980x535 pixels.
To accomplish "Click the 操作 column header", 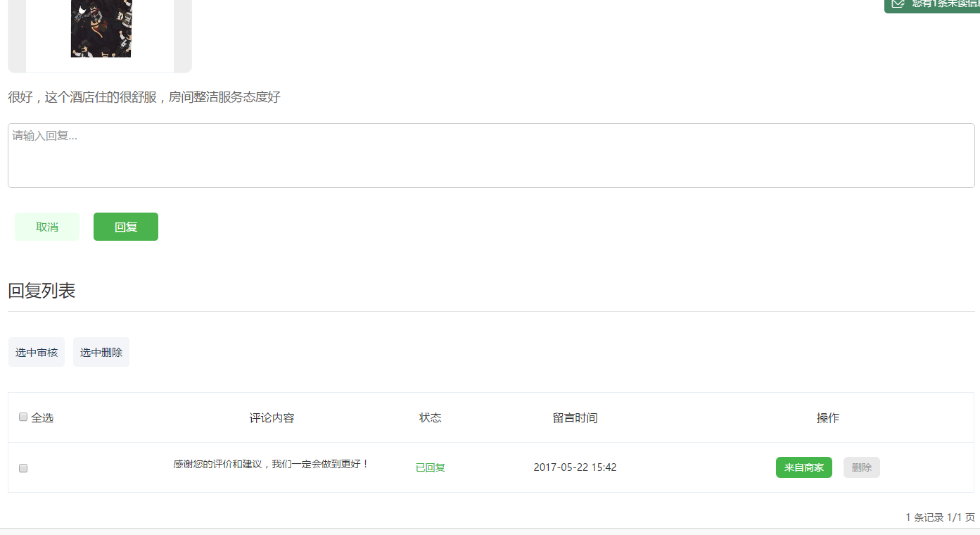I will [827, 418].
